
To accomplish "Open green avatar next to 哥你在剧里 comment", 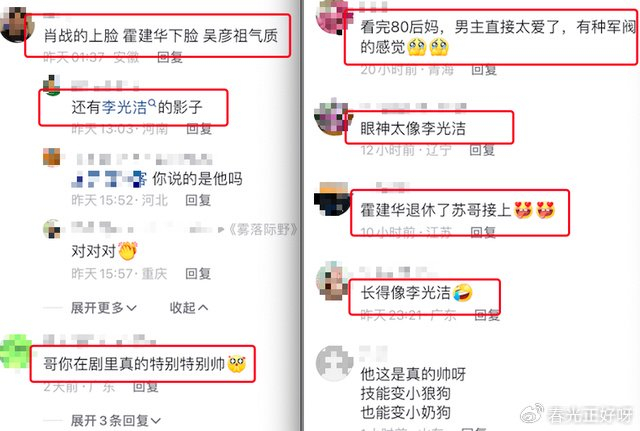I will [16, 352].
